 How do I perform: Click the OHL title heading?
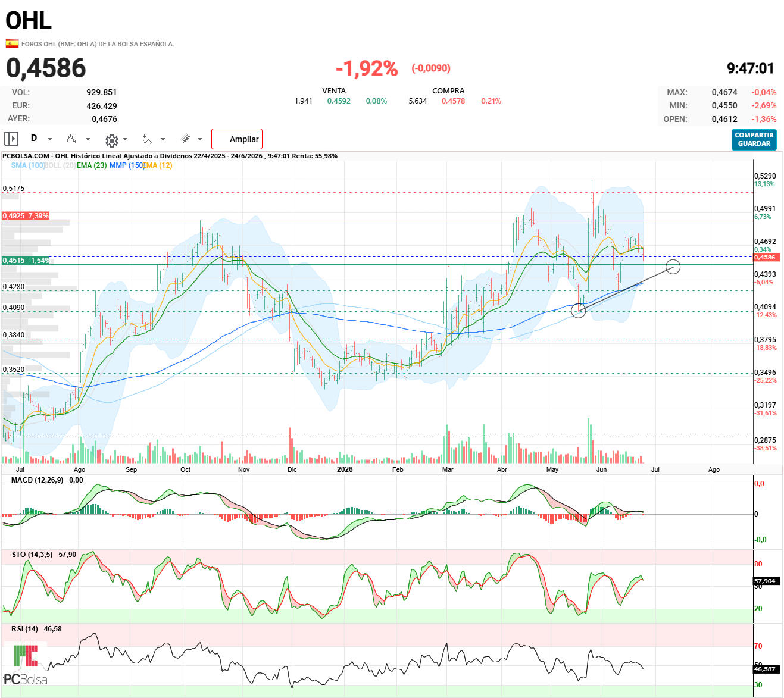(x=29, y=21)
